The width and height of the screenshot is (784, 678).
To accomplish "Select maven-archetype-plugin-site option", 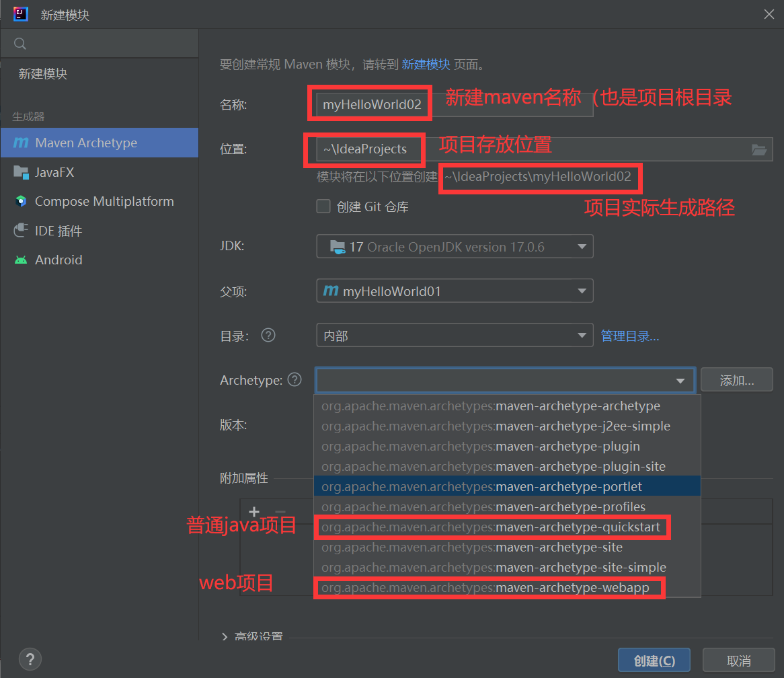I will point(507,467).
